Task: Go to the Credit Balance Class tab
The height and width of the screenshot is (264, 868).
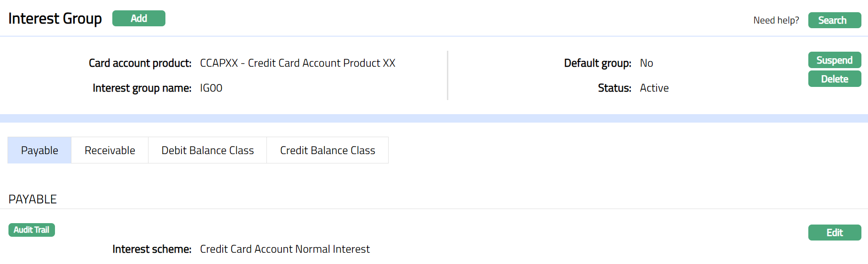Action: 328,150
